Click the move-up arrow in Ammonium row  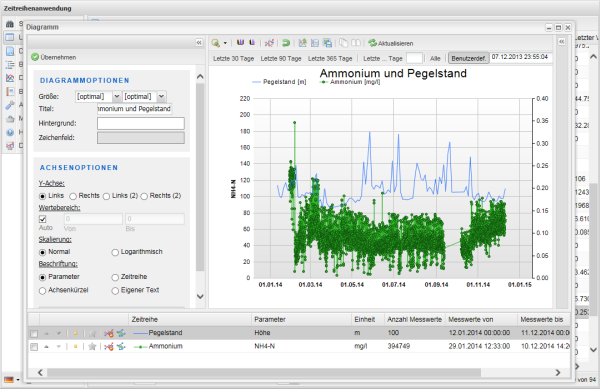coord(46,347)
